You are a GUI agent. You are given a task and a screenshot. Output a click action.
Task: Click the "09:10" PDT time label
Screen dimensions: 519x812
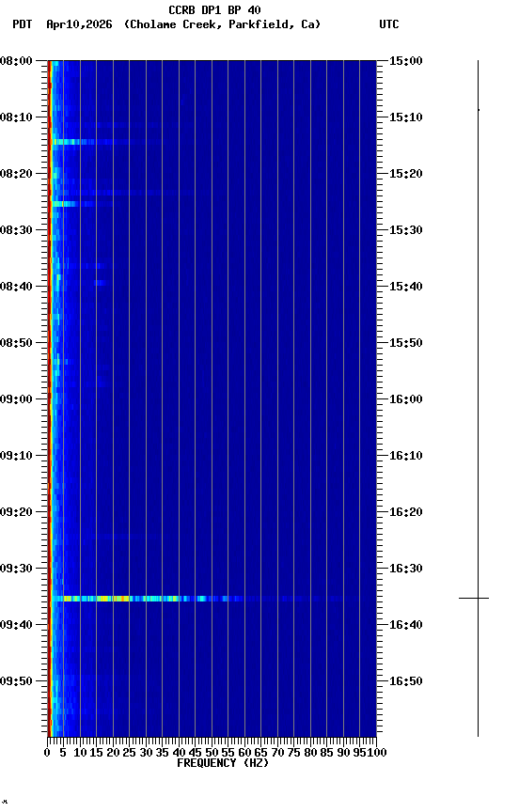pyautogui.click(x=16, y=456)
